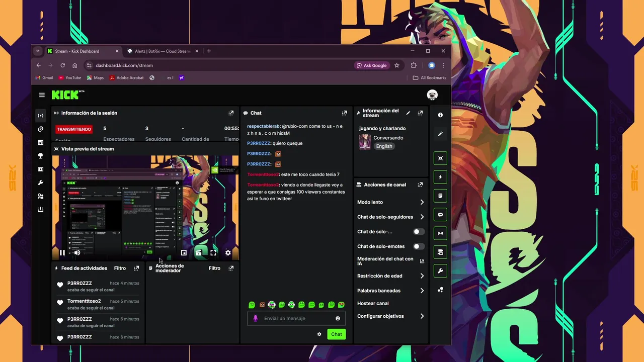644x362 pixels.
Task: Enable Chat de solo-emotes switch
Action: pyautogui.click(x=419, y=246)
